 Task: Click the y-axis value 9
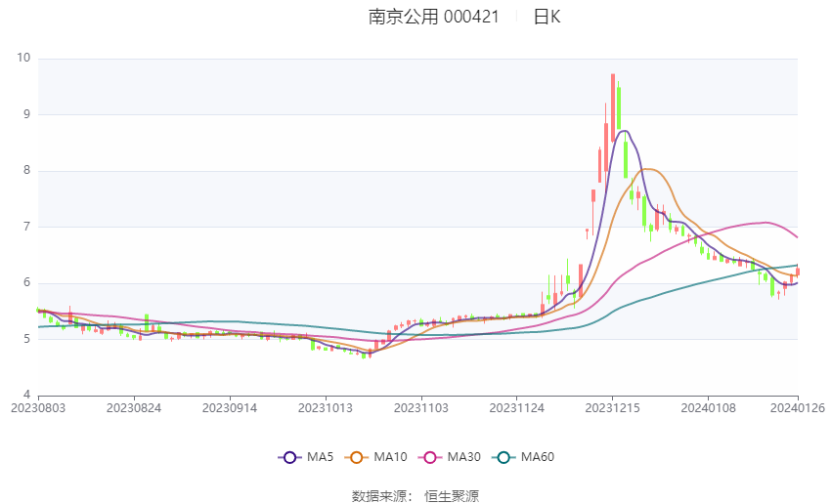point(27,114)
